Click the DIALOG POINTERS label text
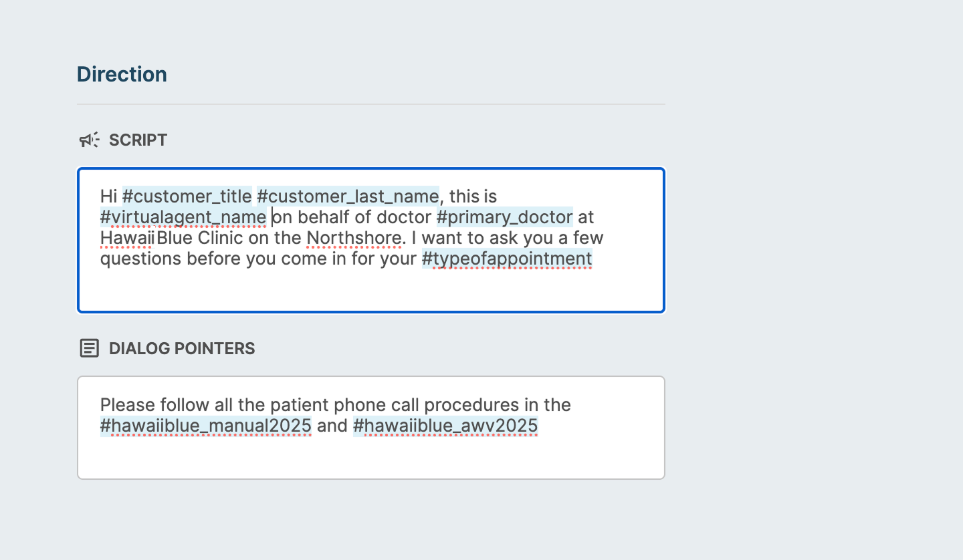The width and height of the screenshot is (963, 560). [x=182, y=348]
